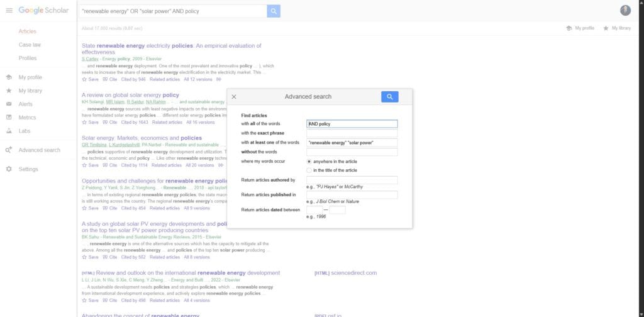Open the account avatar at top right
The image size is (644, 317).
pos(625,11)
